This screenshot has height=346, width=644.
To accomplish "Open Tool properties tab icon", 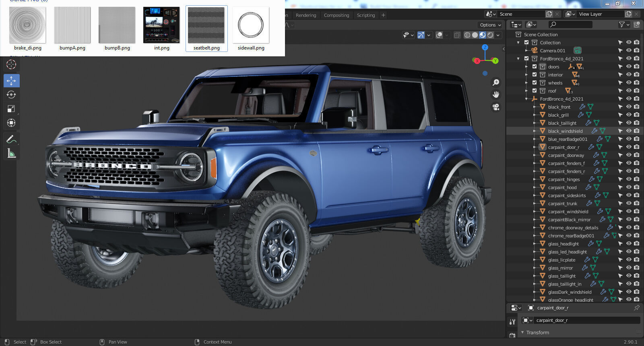I will (512, 322).
